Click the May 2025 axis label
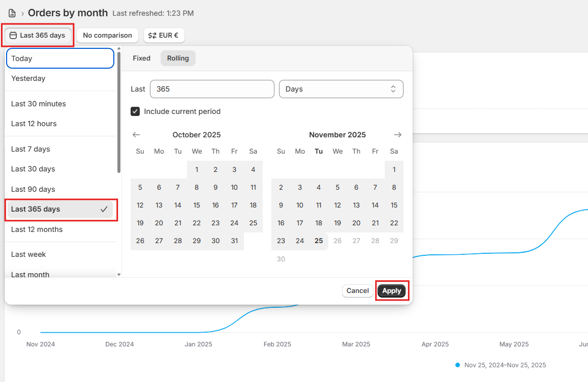The height and width of the screenshot is (382, 588). click(514, 344)
